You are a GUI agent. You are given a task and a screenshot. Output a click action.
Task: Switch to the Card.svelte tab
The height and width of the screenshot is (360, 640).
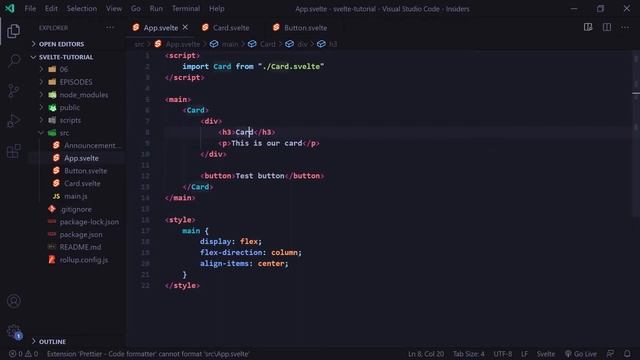[x=231, y=28]
